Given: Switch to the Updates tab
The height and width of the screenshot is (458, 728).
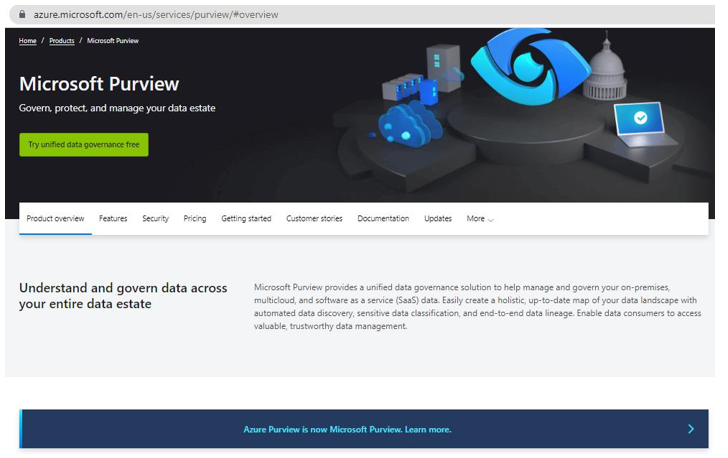Looking at the screenshot, I should pos(438,218).
